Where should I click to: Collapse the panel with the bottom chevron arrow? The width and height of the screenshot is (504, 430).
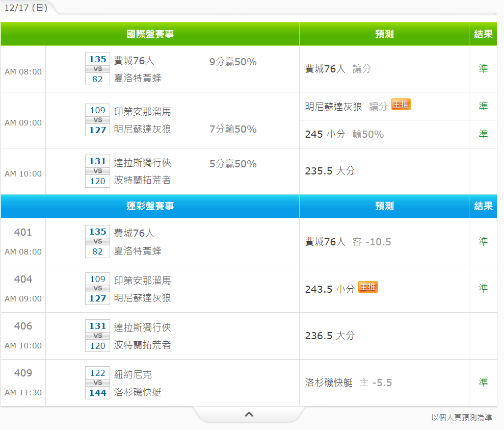pyautogui.click(x=249, y=414)
